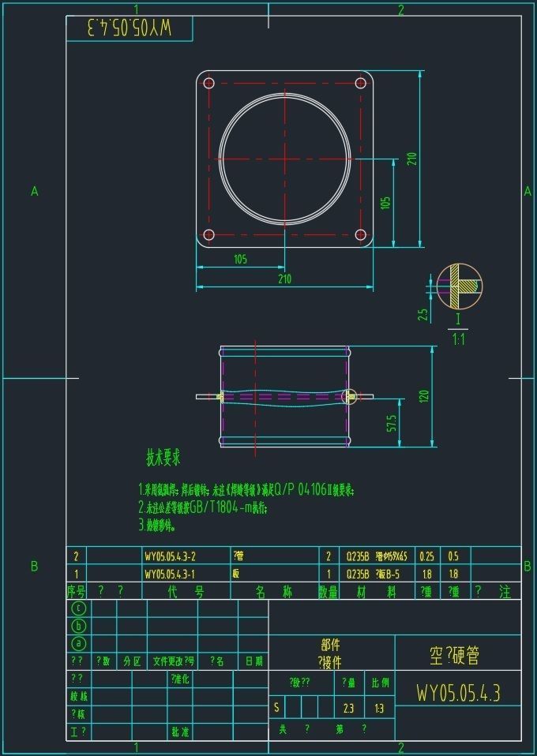This screenshot has width=537, height=756.
Task: Select the 部件 text in title block
Action: point(331,645)
